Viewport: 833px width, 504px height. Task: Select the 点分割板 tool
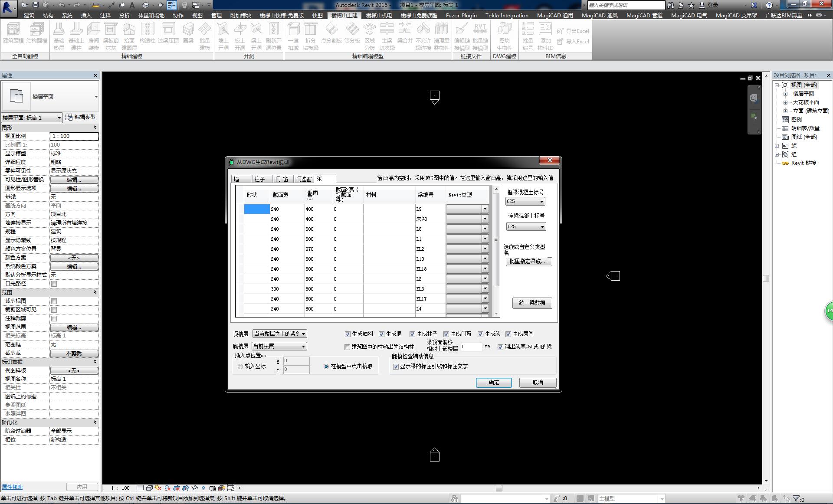[x=331, y=33]
